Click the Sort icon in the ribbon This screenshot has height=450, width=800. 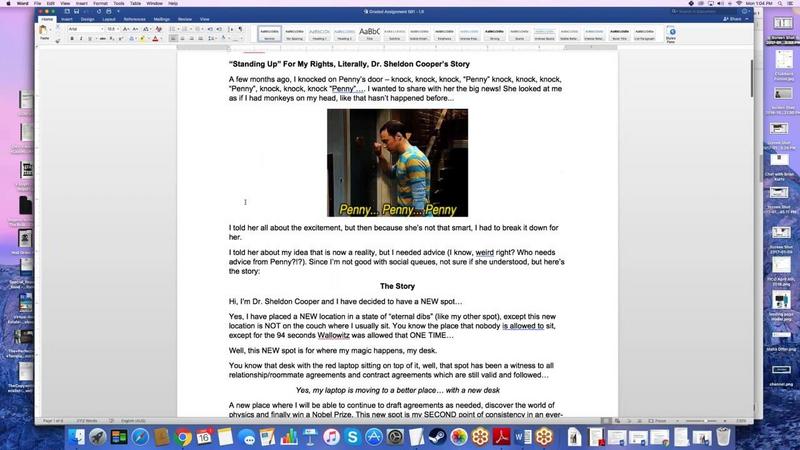pyautogui.click(x=230, y=29)
